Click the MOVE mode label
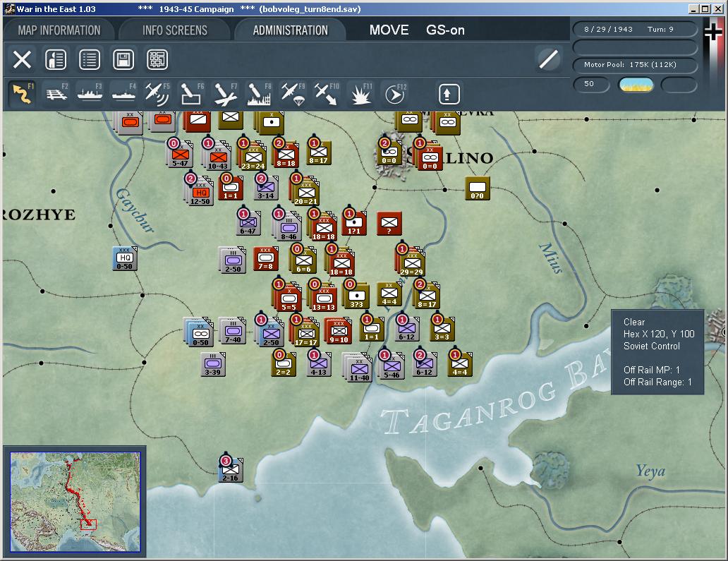Image resolution: width=728 pixels, height=561 pixels. point(389,30)
